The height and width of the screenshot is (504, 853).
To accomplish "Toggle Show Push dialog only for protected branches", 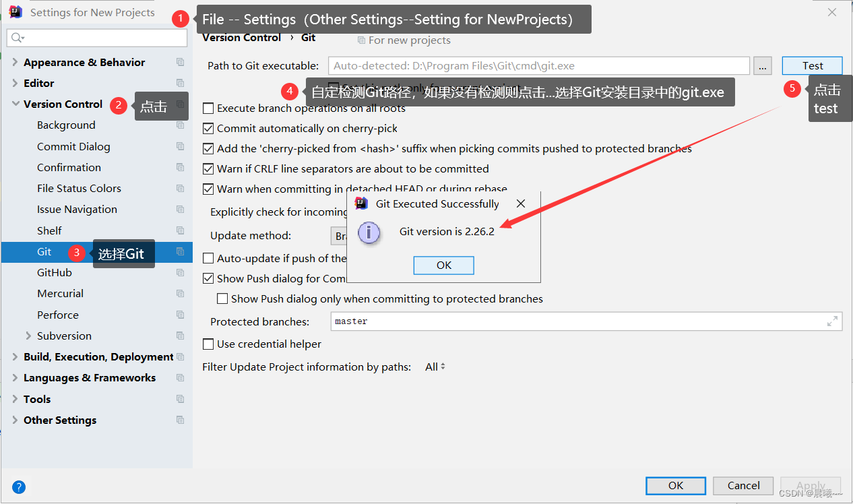I will tap(222, 298).
